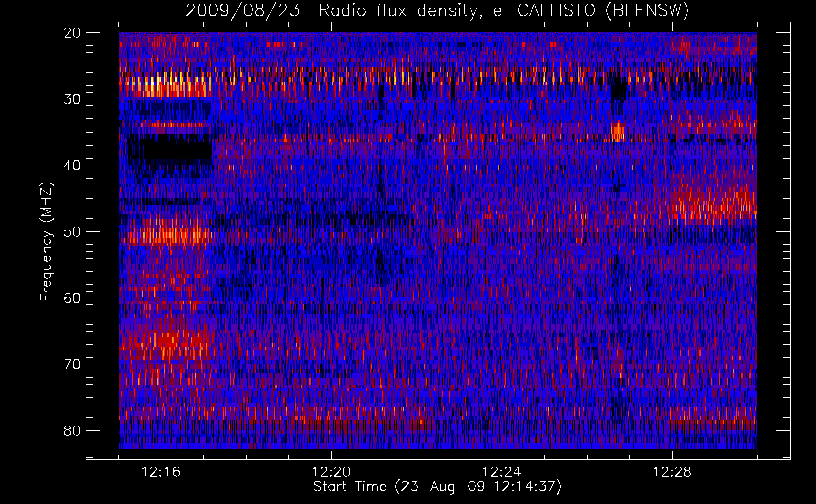Click the 12:20 time axis tick label
Screen dimensions: 816x504
(331, 472)
